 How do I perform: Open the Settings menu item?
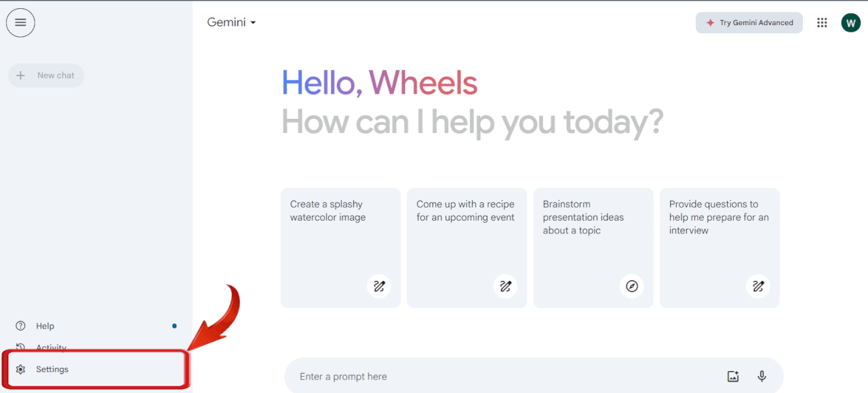coord(52,369)
